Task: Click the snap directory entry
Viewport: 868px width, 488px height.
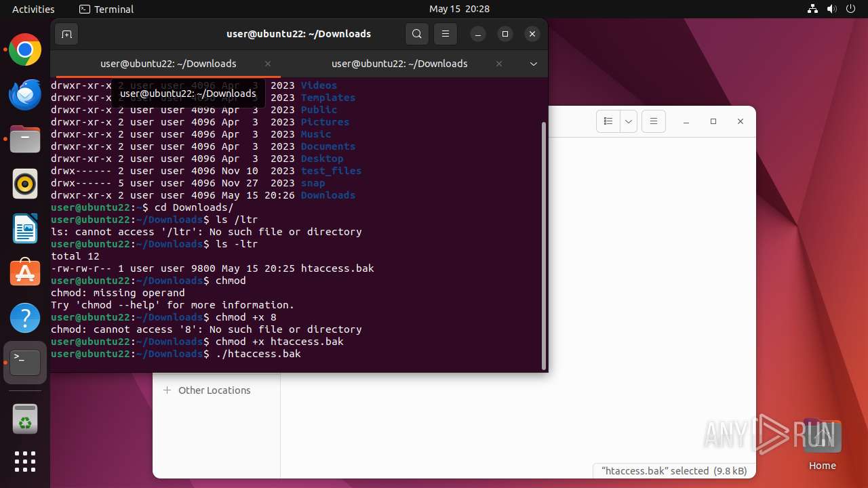Action: pyautogui.click(x=313, y=183)
